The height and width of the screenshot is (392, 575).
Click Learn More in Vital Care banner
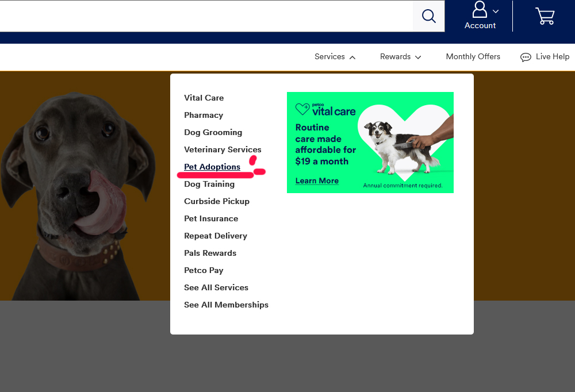pyautogui.click(x=317, y=181)
